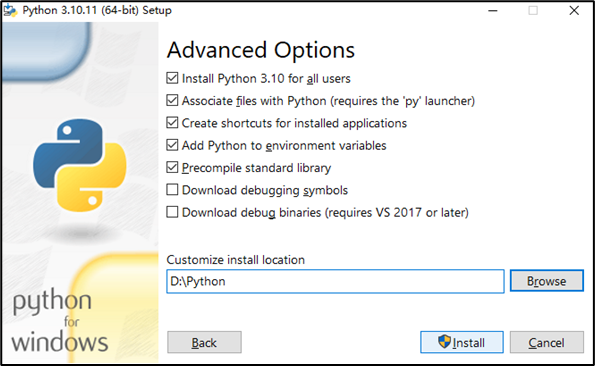Cancel the Python setup
The height and width of the screenshot is (366, 595).
546,342
